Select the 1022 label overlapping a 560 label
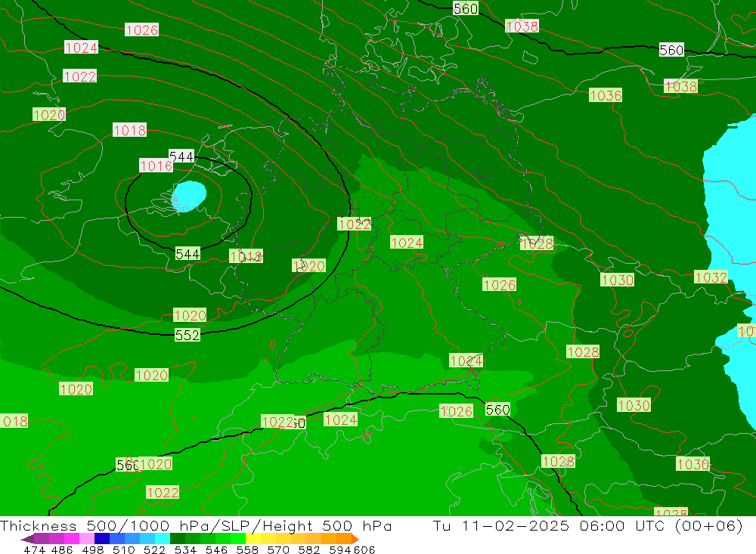The width and height of the screenshot is (756, 554). tap(277, 422)
